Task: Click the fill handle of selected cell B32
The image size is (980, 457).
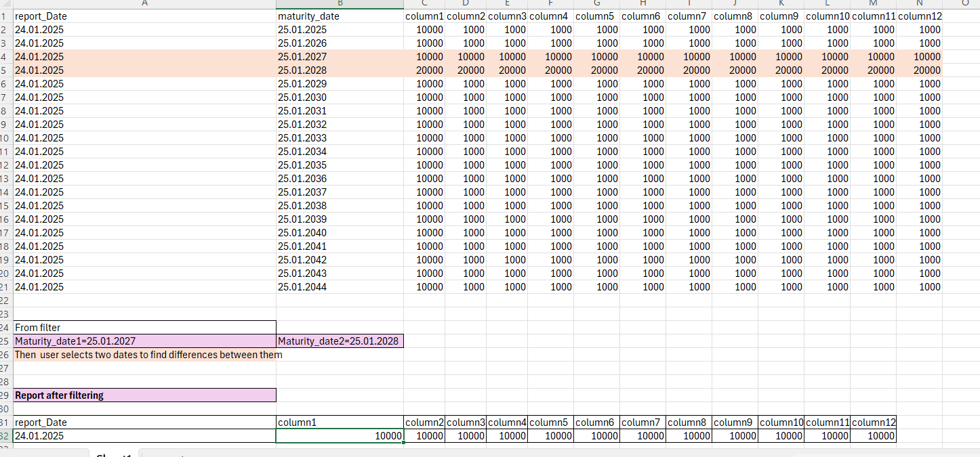Action: pos(403,442)
